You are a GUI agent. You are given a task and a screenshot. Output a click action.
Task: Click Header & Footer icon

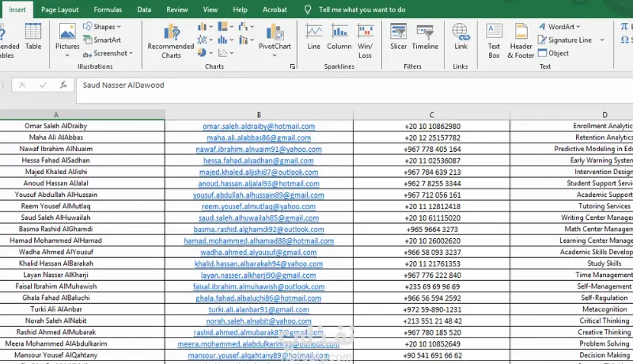coord(521,40)
